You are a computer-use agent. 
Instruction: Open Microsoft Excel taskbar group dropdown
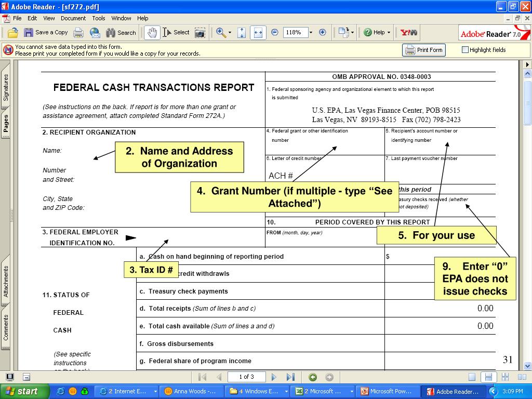click(x=352, y=391)
